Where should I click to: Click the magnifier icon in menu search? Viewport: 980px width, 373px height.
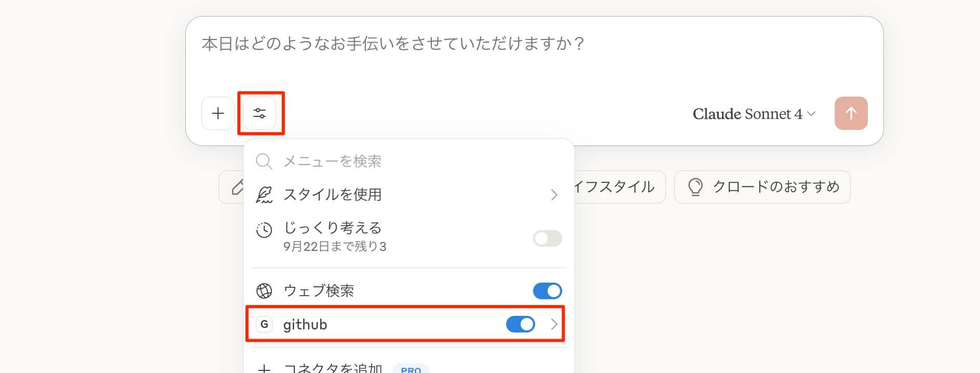[x=264, y=162]
